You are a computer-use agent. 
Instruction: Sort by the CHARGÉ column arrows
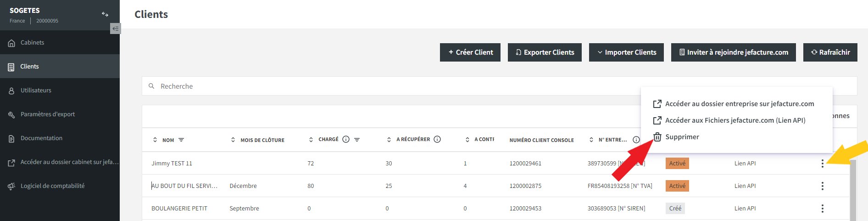pyautogui.click(x=311, y=140)
